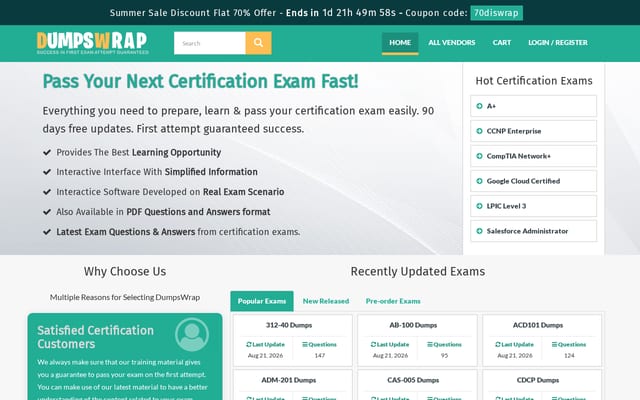
Task: Open the CCNP Enterprise certification link
Action: pos(533,131)
